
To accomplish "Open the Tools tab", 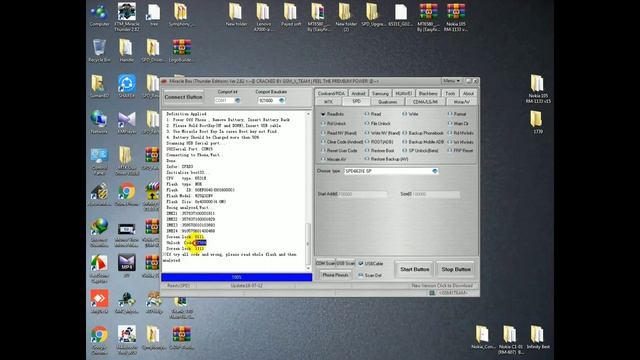I will pyautogui.click(x=450, y=93).
